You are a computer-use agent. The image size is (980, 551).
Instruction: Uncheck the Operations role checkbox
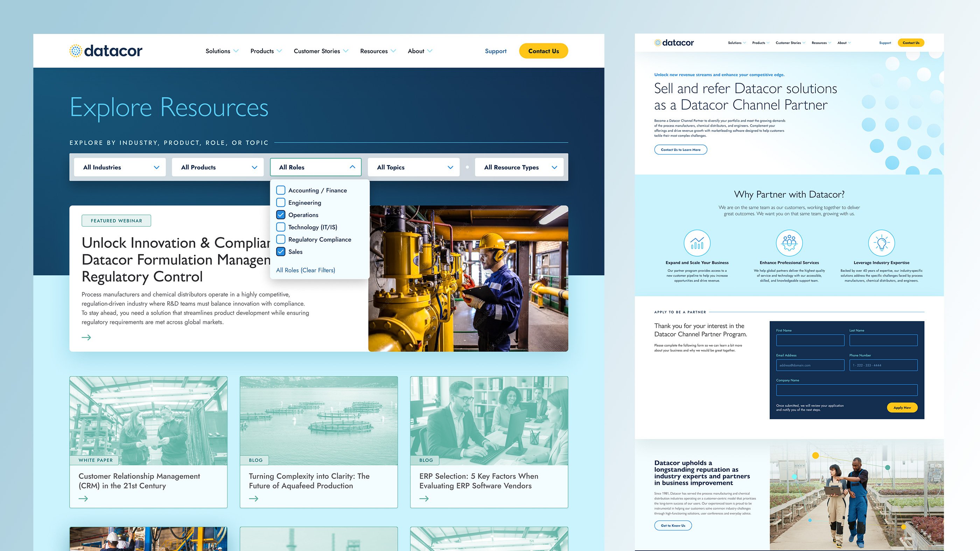281,215
